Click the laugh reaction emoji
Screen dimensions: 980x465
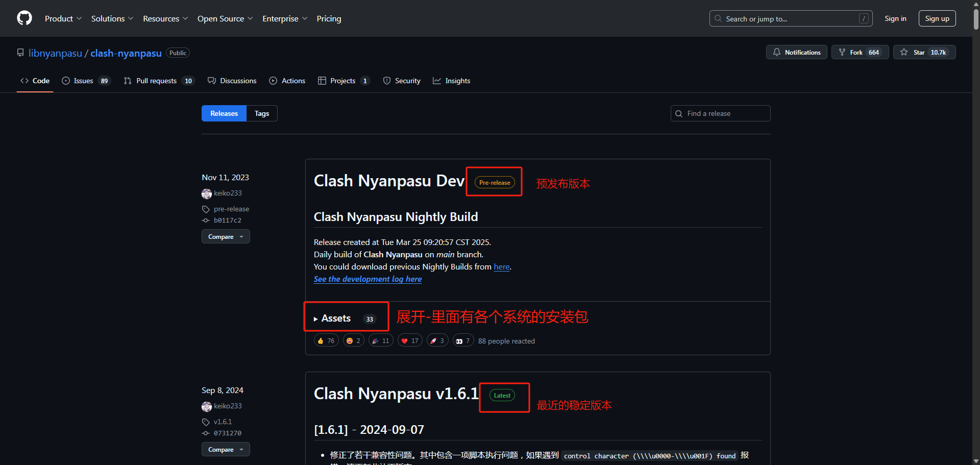pos(350,341)
